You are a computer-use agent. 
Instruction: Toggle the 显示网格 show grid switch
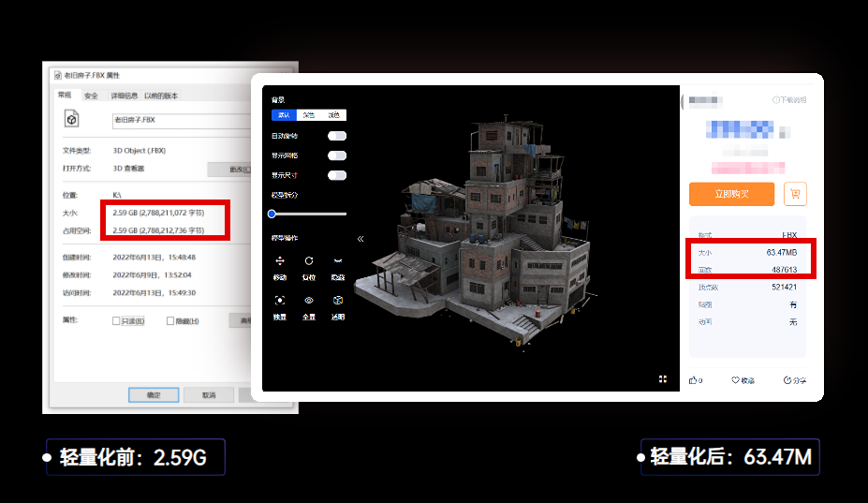pyautogui.click(x=337, y=155)
